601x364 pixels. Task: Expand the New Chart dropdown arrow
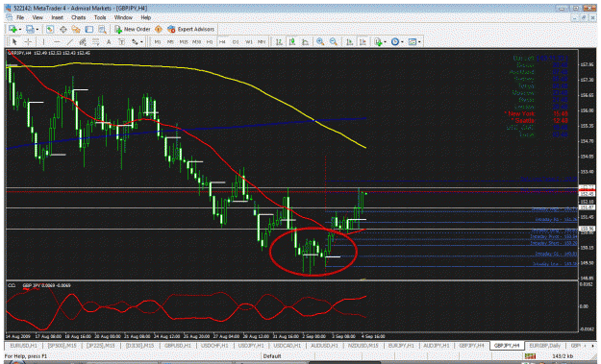19,30
